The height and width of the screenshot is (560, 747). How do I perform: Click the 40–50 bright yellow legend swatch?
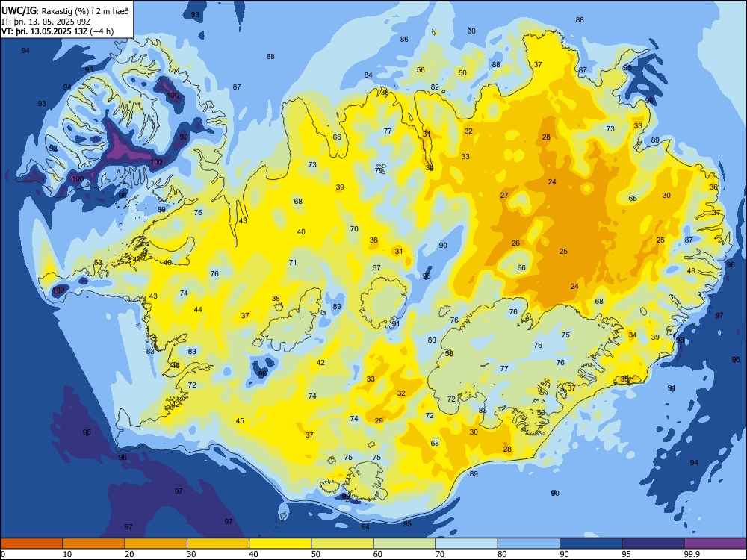pos(280,544)
